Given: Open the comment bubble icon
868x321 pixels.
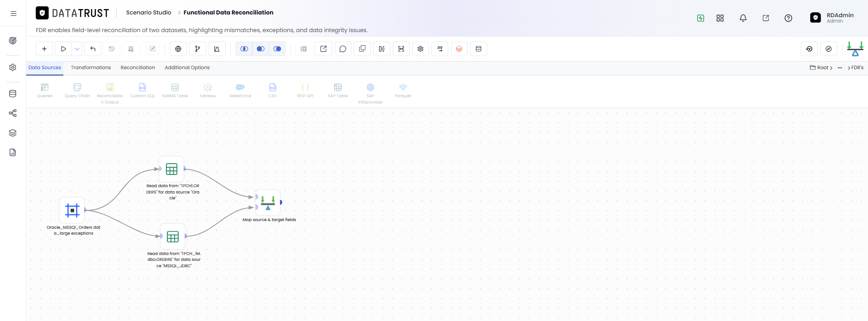Looking at the screenshot, I should coord(343,49).
